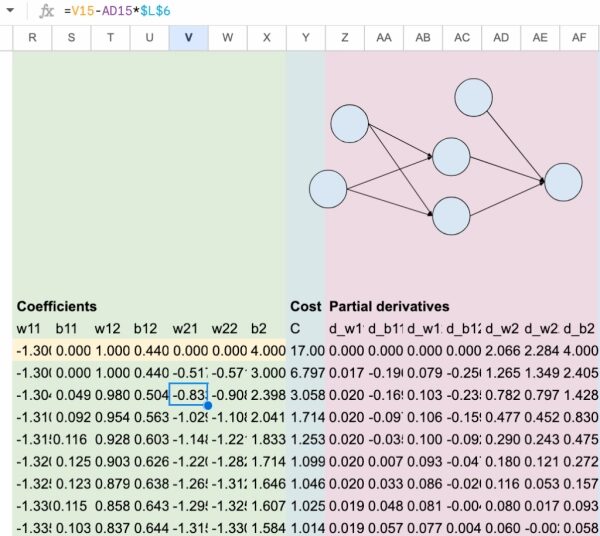Screen dimensions: 600x536
Task: Click the leftmost input node circle
Action: coord(327,188)
